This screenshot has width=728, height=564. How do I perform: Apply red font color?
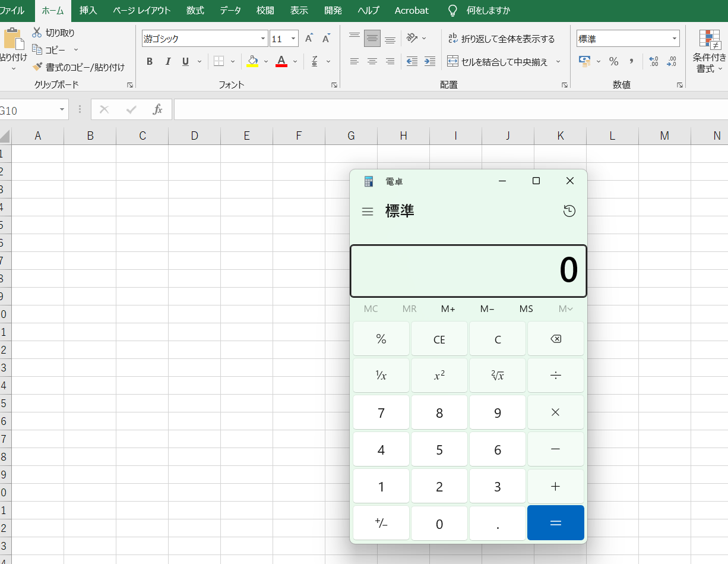coord(281,61)
